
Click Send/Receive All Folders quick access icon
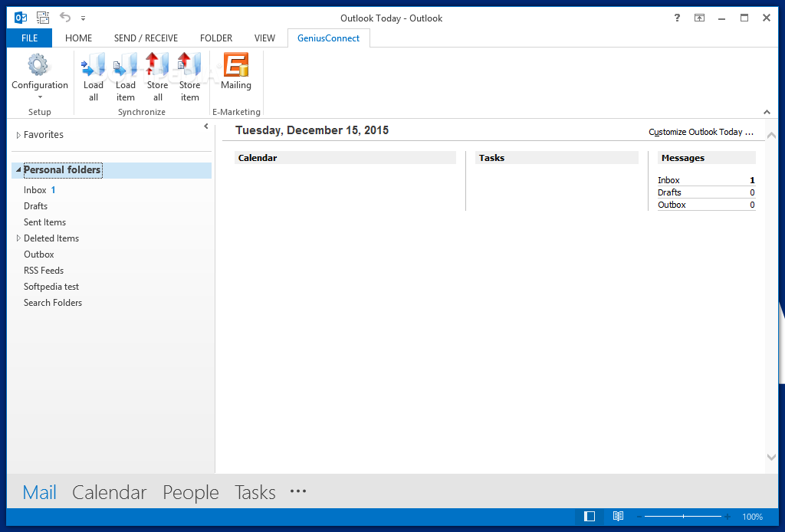click(x=43, y=18)
